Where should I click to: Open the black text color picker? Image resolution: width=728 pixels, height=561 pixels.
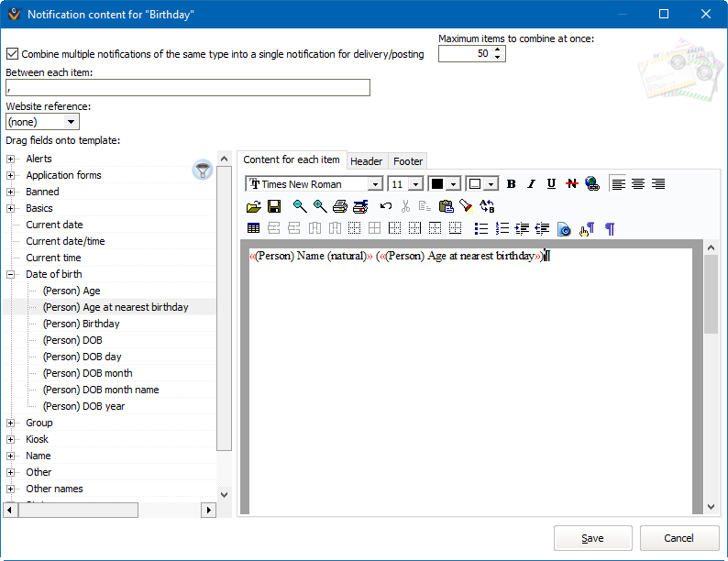(x=452, y=184)
